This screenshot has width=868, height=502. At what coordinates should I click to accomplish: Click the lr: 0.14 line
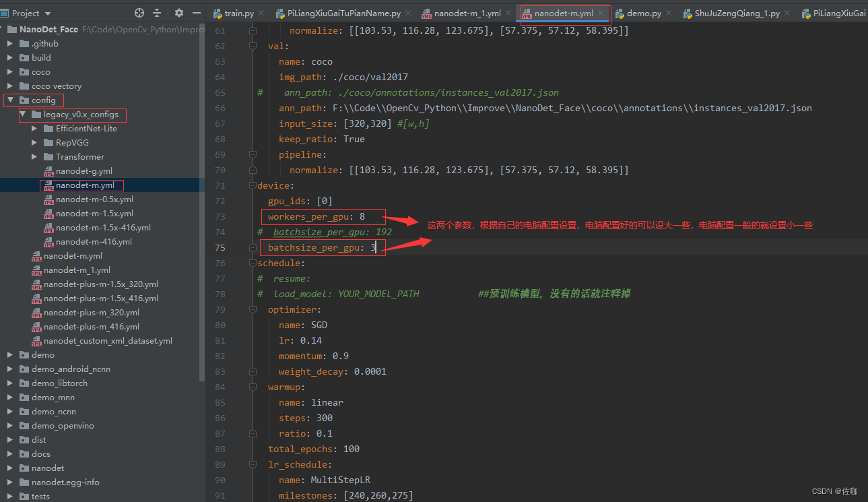(x=300, y=340)
